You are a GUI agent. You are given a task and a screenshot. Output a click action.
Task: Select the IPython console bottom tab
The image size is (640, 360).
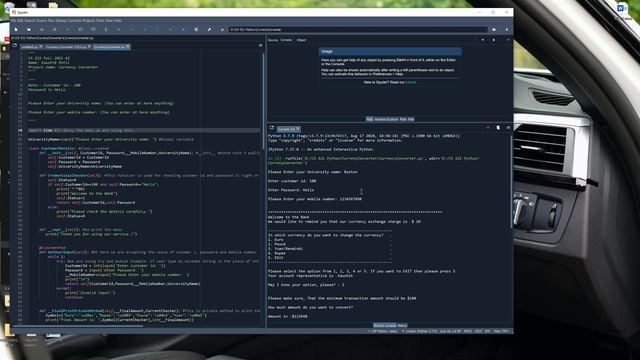384,325
